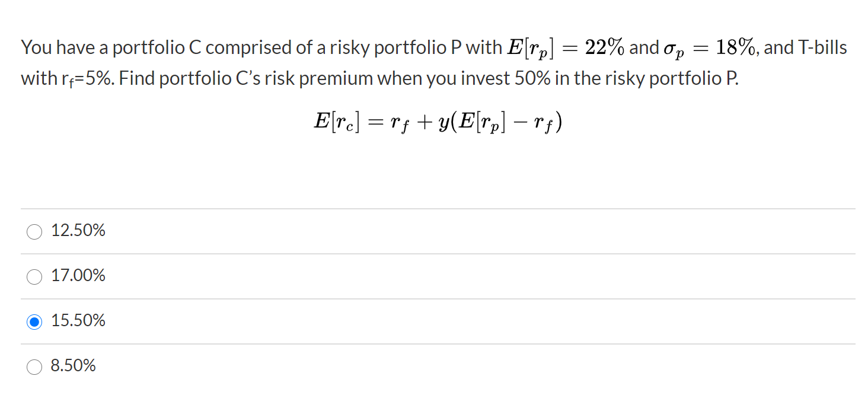Select the 12.50% radio button
Image resolution: width=868 pixels, height=411 pixels.
click(x=34, y=232)
